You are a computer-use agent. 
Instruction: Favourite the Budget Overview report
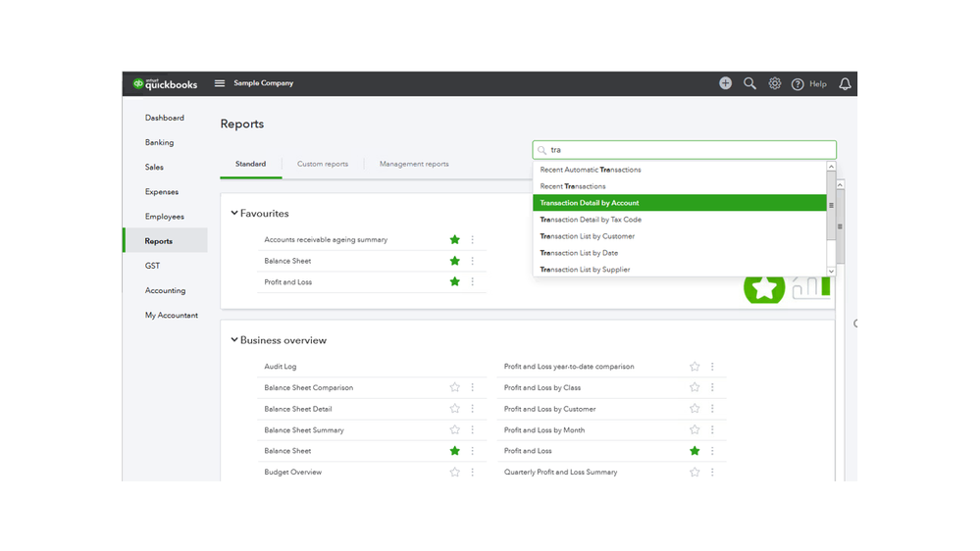coord(454,473)
